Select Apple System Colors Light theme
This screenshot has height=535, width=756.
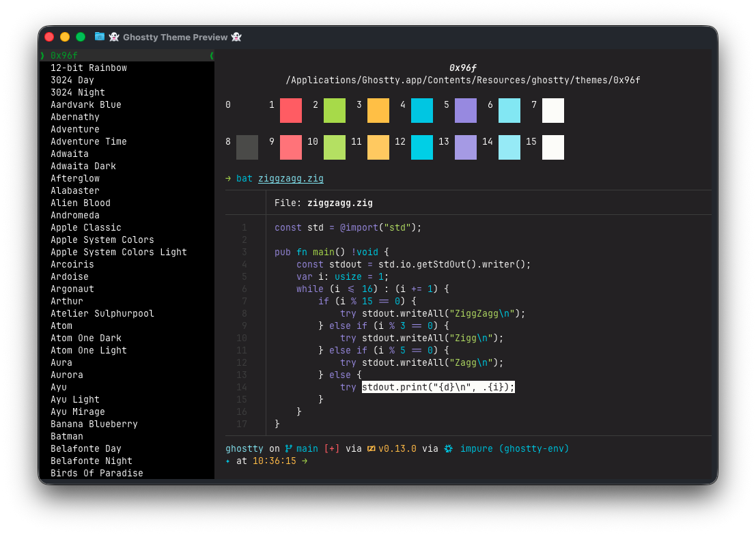(119, 252)
